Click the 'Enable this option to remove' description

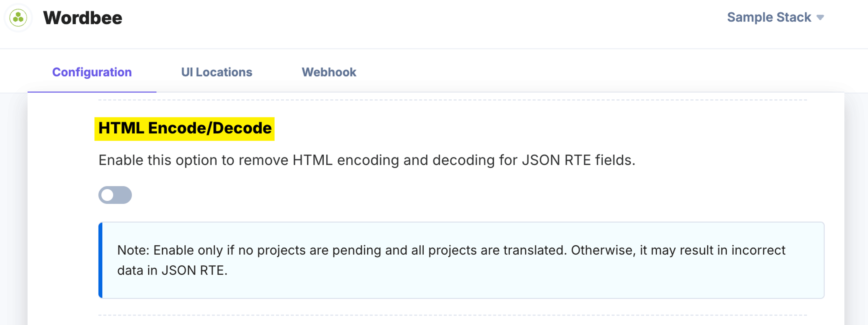pos(367,160)
